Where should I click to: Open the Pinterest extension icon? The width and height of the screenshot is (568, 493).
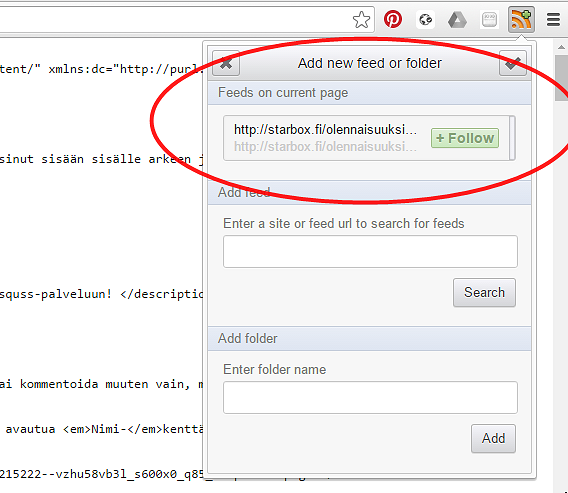click(393, 19)
